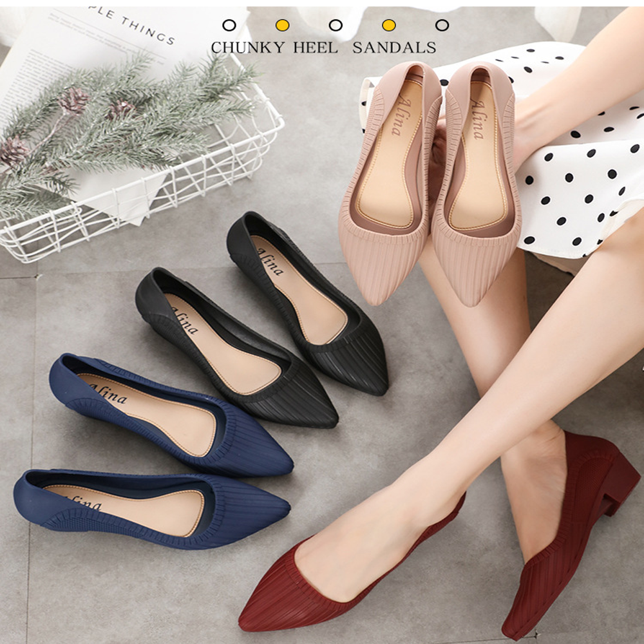The width and height of the screenshot is (644, 644).
Task: Select the second yellow dot indicator
Action: point(282,25)
